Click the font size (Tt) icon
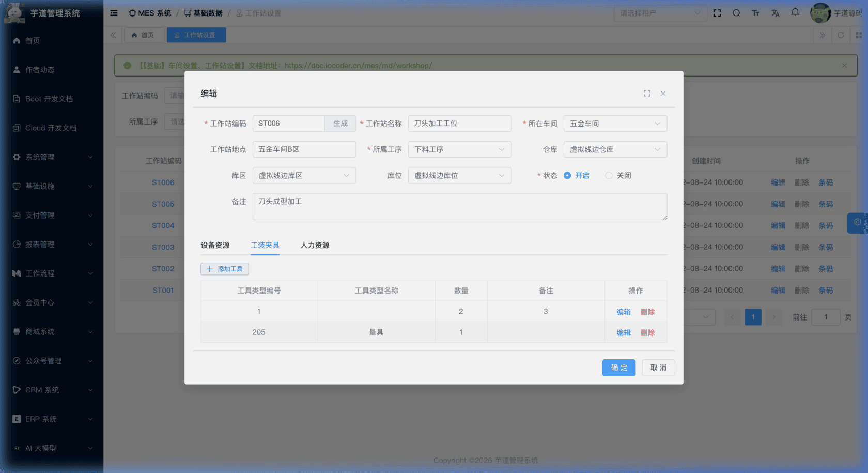868x473 pixels. pos(755,13)
